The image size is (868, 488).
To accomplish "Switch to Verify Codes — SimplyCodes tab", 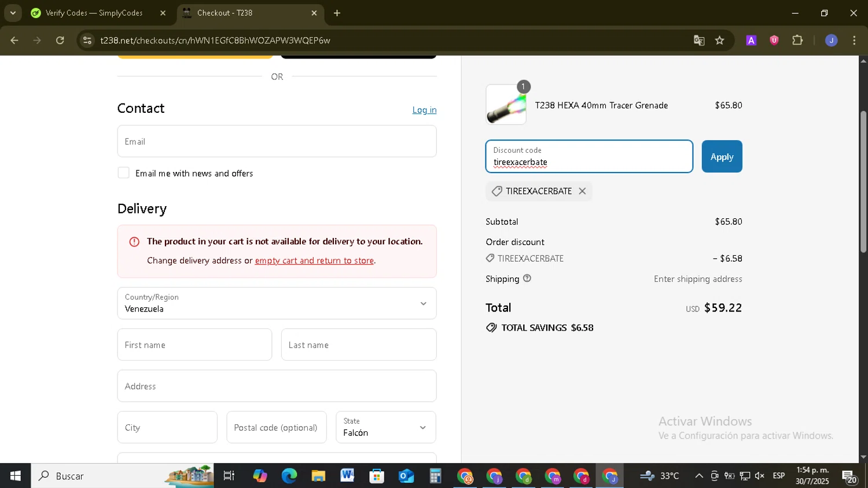I will [x=94, y=13].
